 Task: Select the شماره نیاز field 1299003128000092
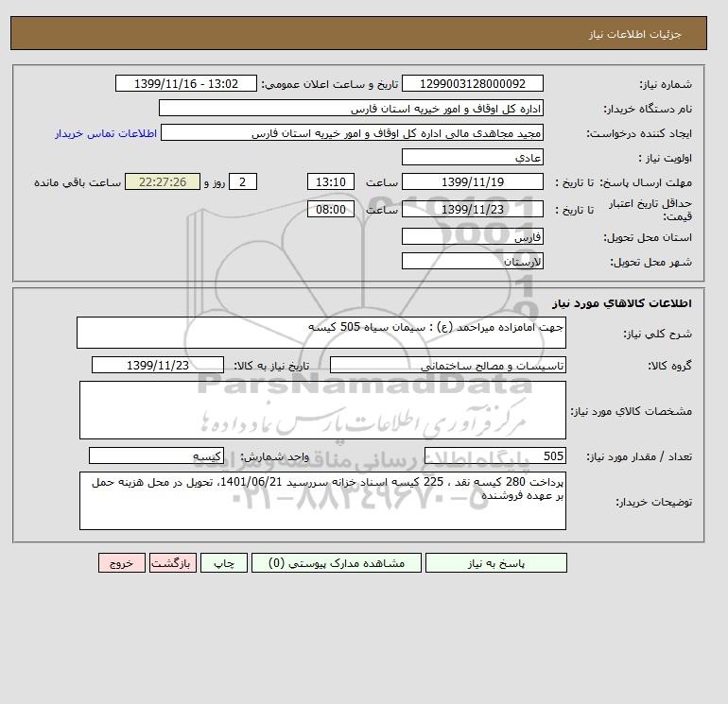click(x=472, y=83)
